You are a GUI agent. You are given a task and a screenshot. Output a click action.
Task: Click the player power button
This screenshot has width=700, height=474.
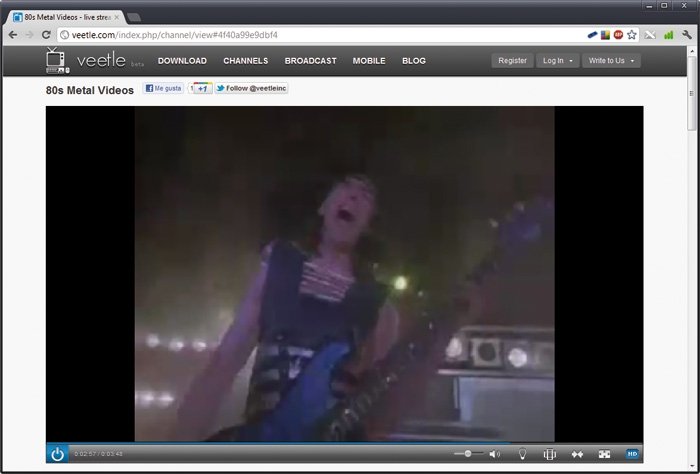[57, 453]
